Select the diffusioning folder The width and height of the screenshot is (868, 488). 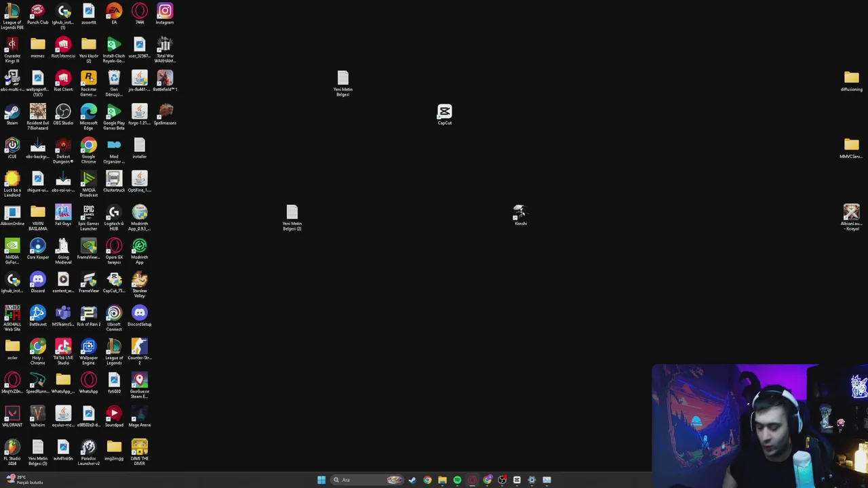pyautogui.click(x=852, y=81)
